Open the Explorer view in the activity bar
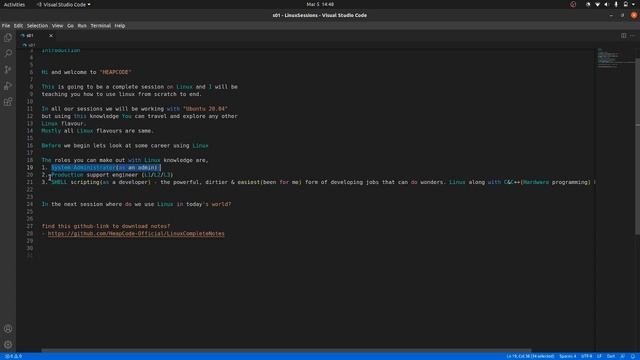 (8, 38)
